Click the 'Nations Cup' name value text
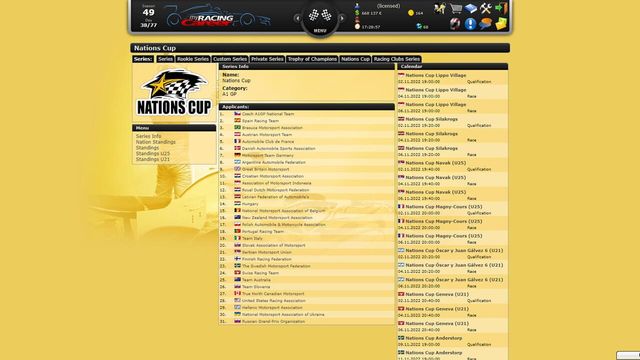Screen dimensions: 640x360 pyautogui.click(x=236, y=81)
